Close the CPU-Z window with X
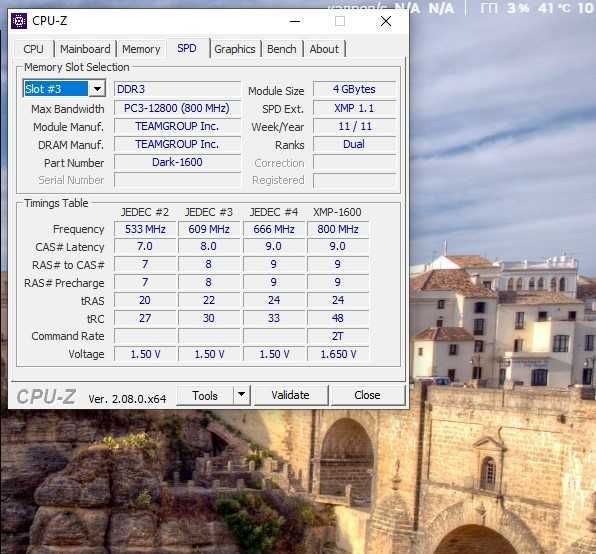 click(x=386, y=21)
